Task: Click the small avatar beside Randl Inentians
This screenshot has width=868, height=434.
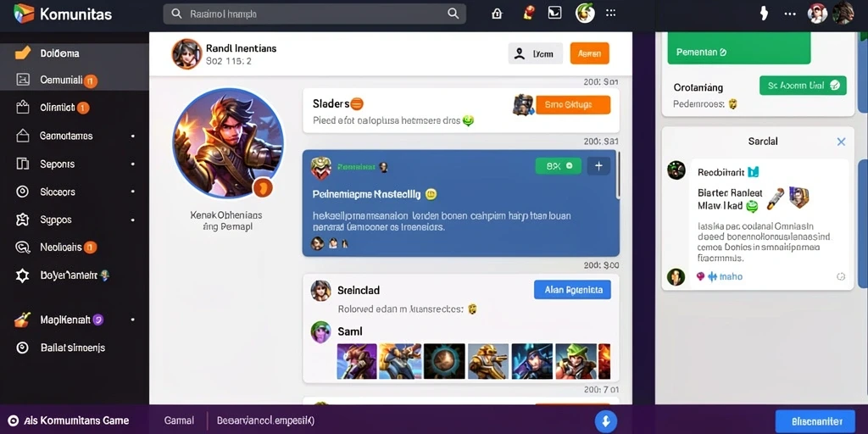Action: [x=186, y=53]
